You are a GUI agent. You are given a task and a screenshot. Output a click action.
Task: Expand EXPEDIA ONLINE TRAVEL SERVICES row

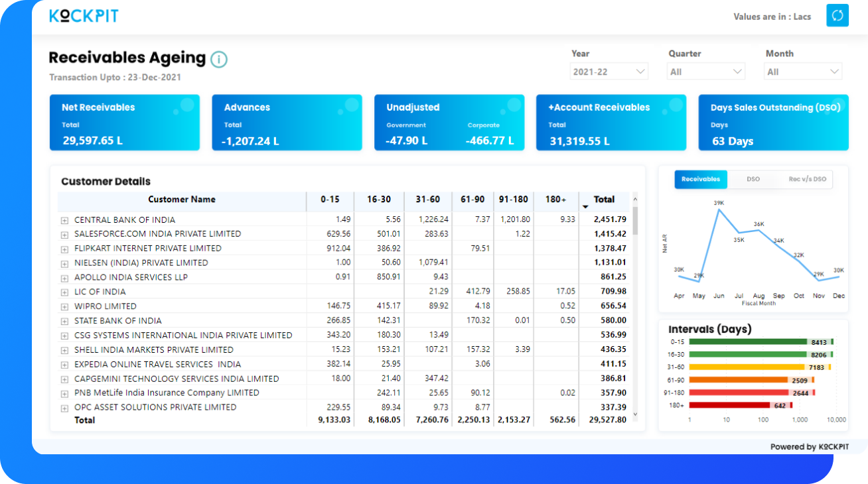coord(64,365)
